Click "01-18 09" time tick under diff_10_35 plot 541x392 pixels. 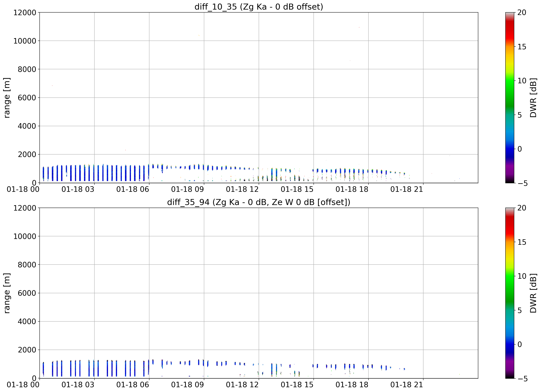click(188, 189)
